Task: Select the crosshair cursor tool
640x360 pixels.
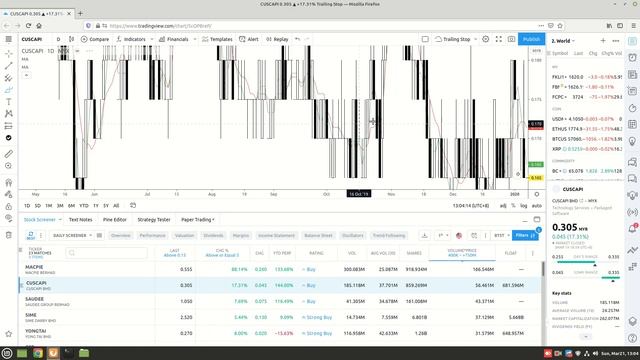Action: coord(9,53)
